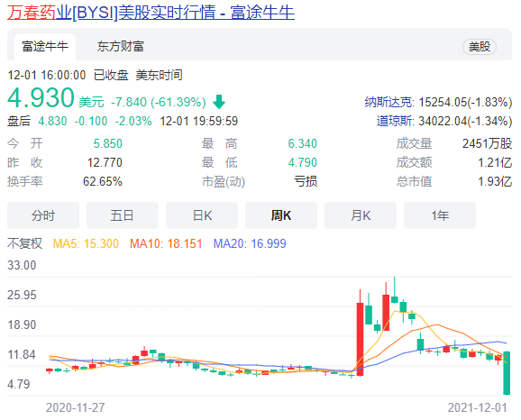Switch to the 日K daily chart

coord(202,215)
